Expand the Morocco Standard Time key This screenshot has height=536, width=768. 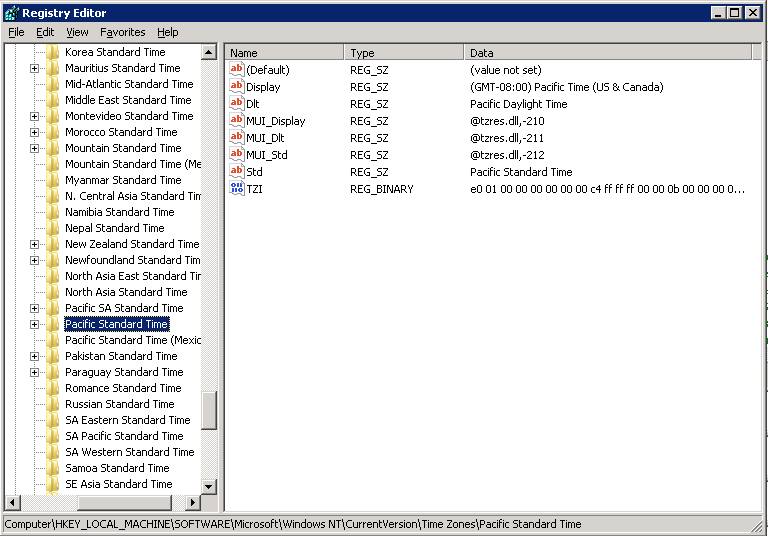[34, 132]
